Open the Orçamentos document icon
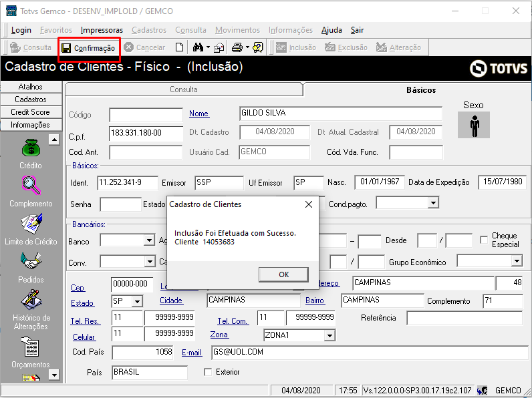 coord(30,347)
